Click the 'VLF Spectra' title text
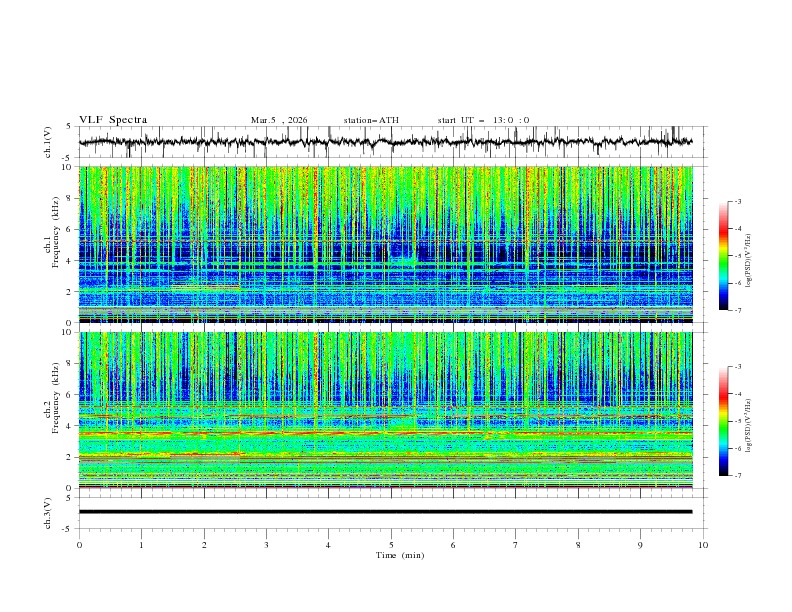Screen dimensions: 792x612 coord(113,120)
